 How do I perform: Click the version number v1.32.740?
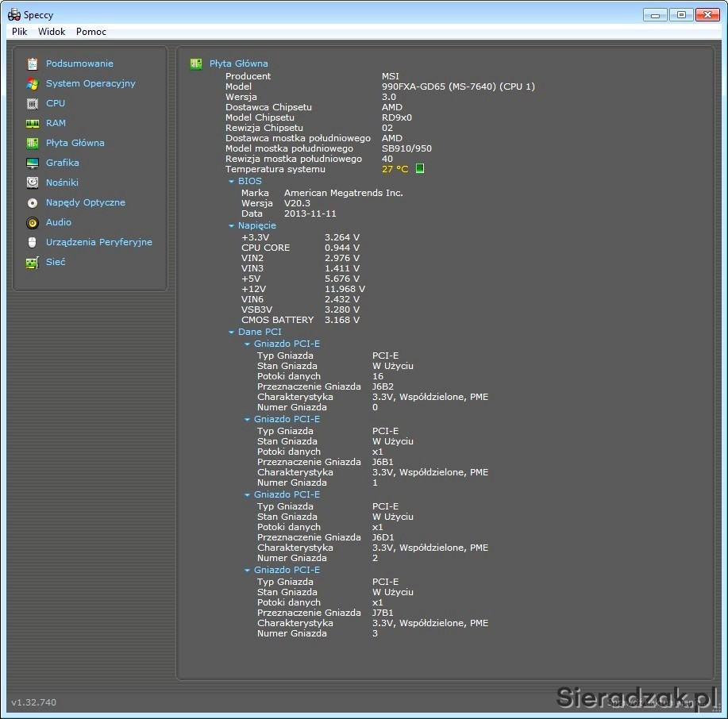[x=34, y=702]
